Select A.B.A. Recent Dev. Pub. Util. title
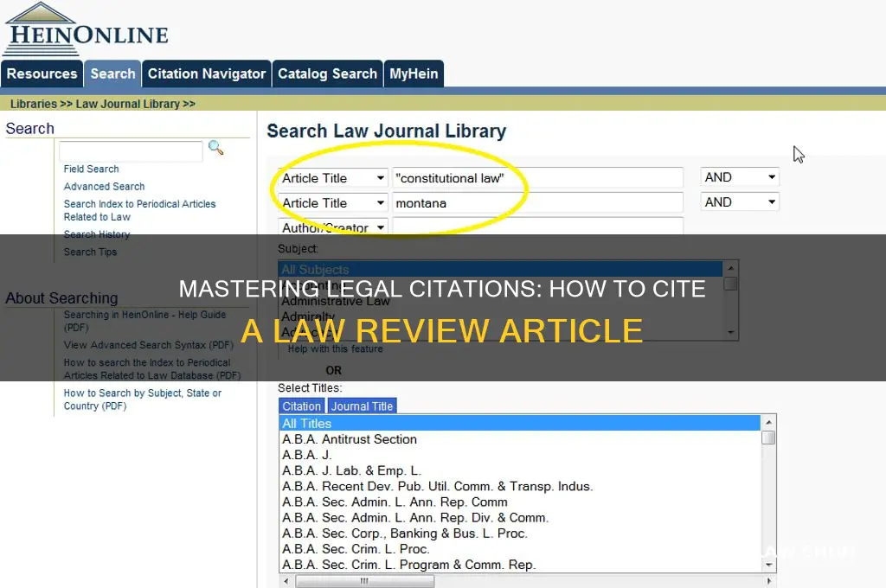The image size is (886, 588). 520,486
